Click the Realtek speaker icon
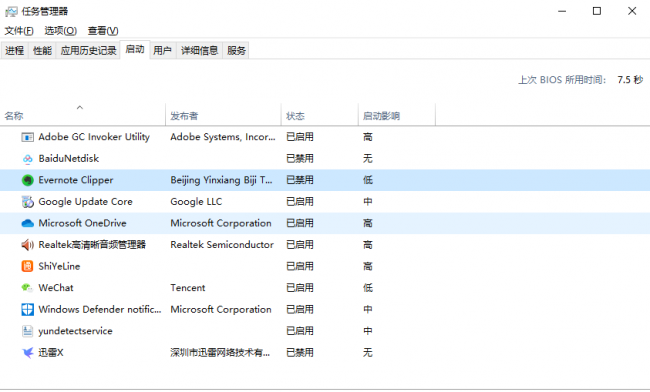 [27, 245]
